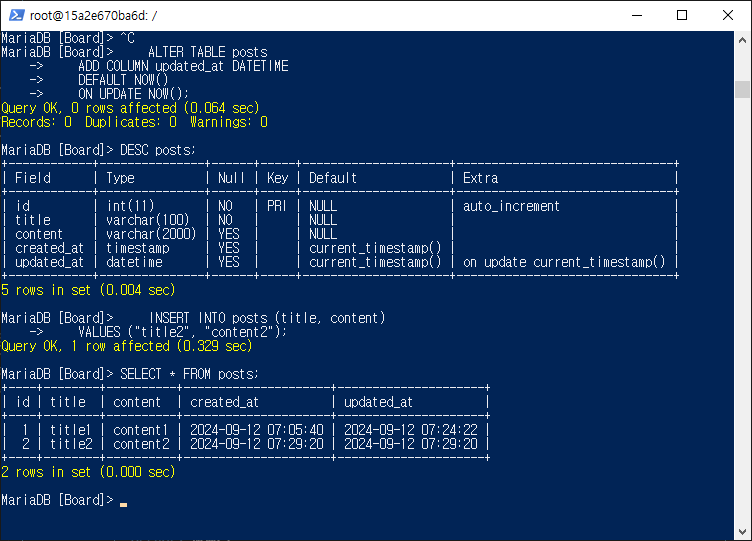Click the 'title1' cell
This screenshot has width=752, height=541.
(70, 430)
